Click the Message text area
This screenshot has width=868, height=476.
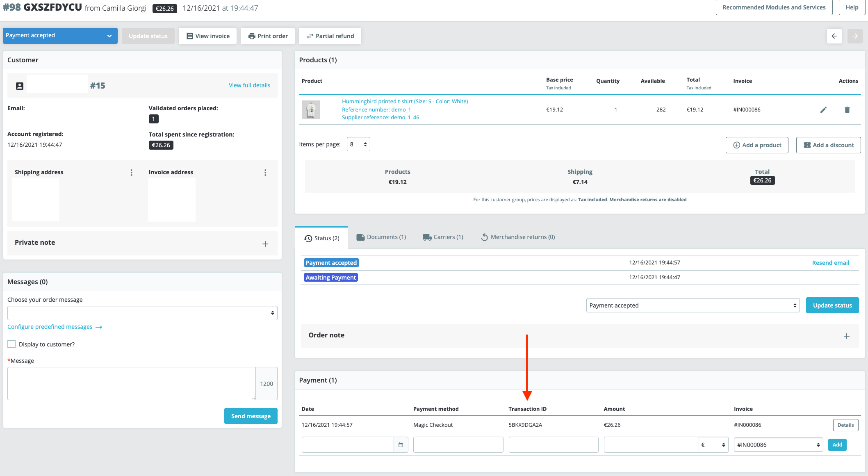[131, 383]
